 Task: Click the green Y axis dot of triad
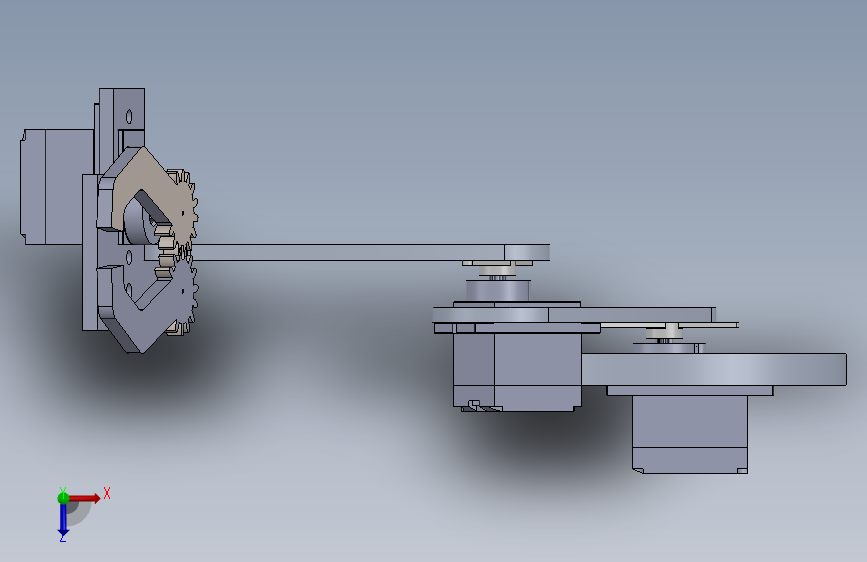tap(63, 498)
